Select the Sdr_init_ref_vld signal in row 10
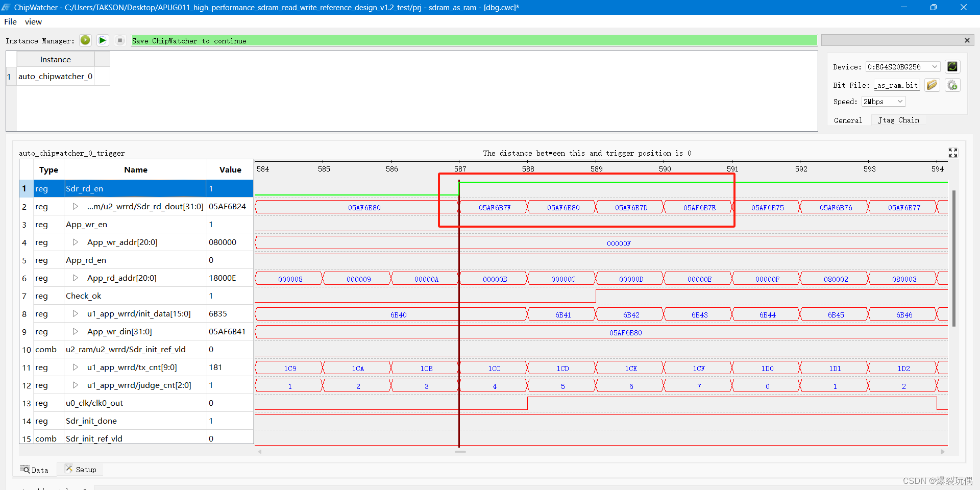The width and height of the screenshot is (980, 490). point(136,350)
